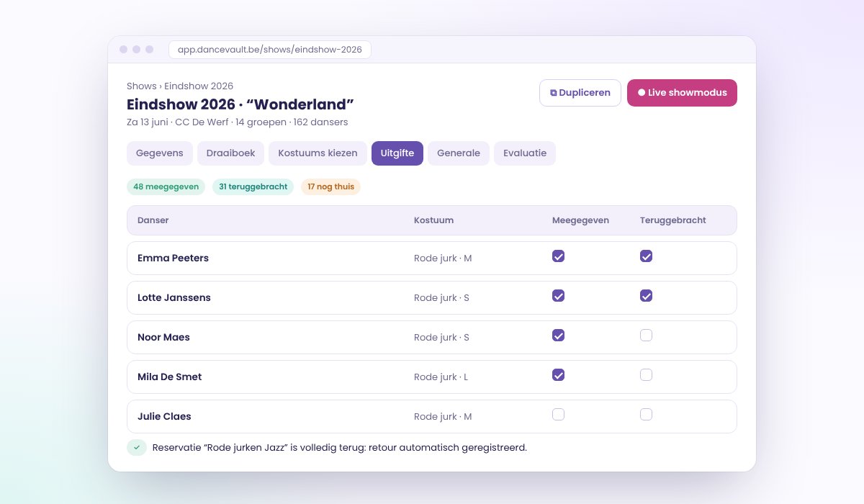
Task: Go to Kostuums kiezen tab
Action: click(318, 153)
